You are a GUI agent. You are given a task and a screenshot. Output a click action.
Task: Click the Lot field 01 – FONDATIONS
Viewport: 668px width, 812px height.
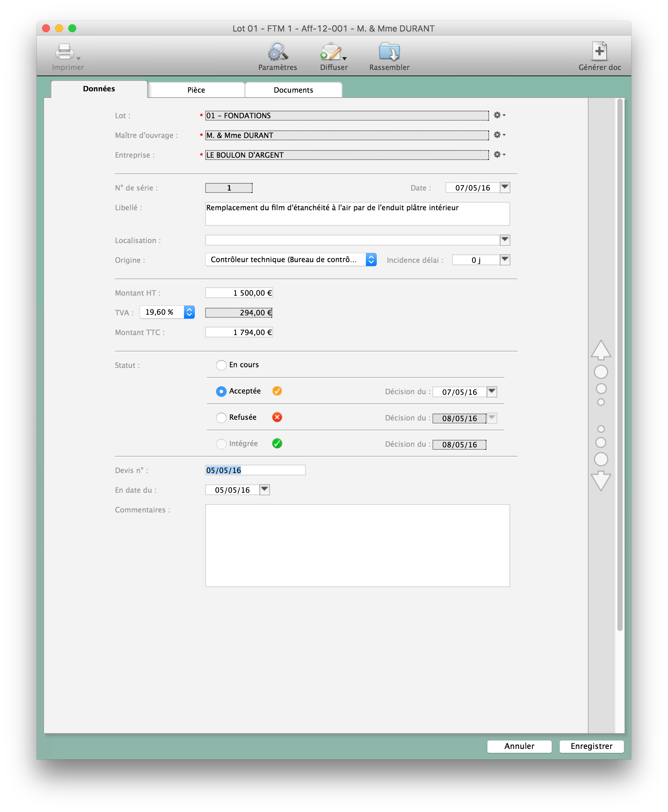click(347, 115)
